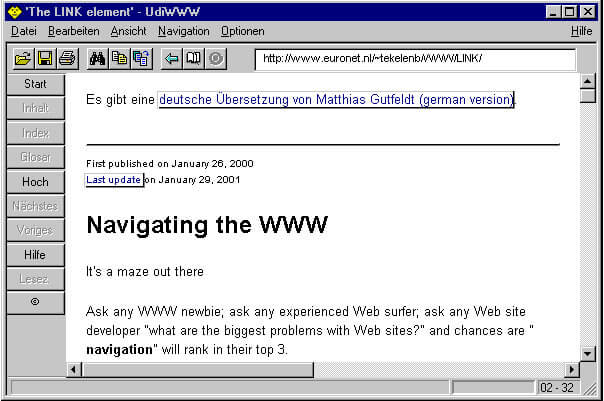The width and height of the screenshot is (604, 401).
Task: Click the copy documents toolbar icon
Action: (119, 59)
